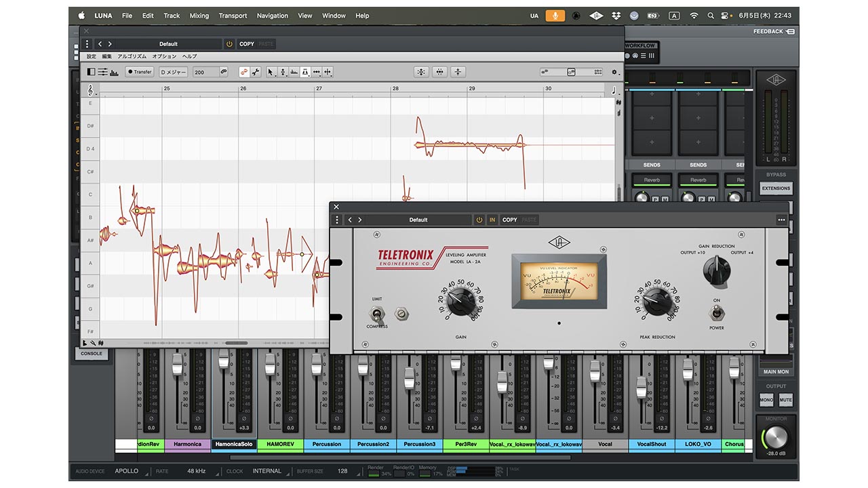
Task: Click the Melodyne tempo field 200
Action: [x=205, y=72]
